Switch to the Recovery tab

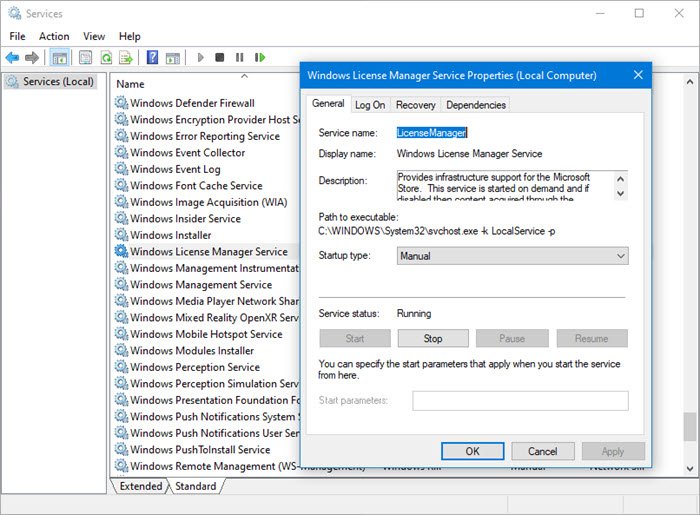coord(415,104)
